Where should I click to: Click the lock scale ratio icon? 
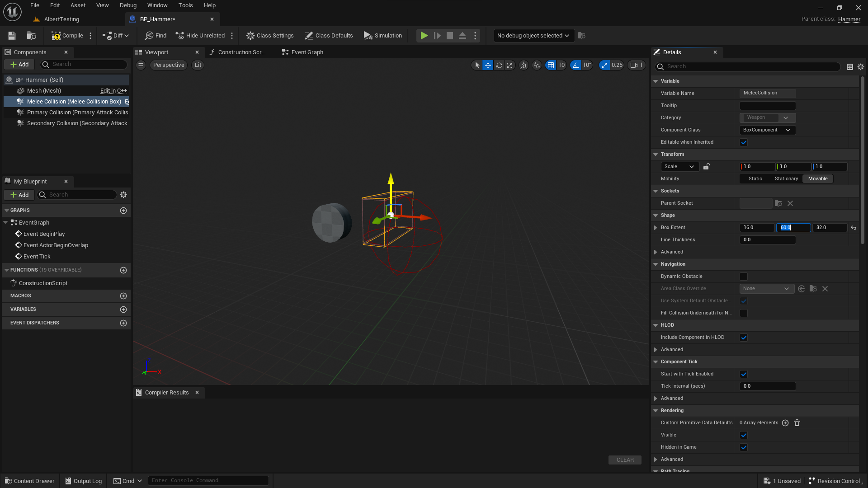(707, 167)
